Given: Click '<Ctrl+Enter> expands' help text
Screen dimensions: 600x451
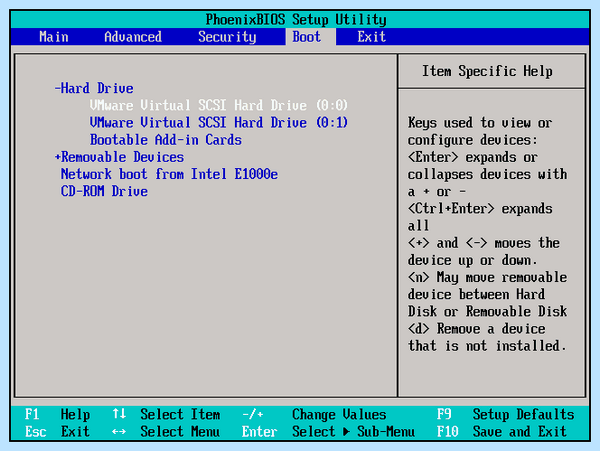Looking at the screenshot, I should tap(480, 209).
